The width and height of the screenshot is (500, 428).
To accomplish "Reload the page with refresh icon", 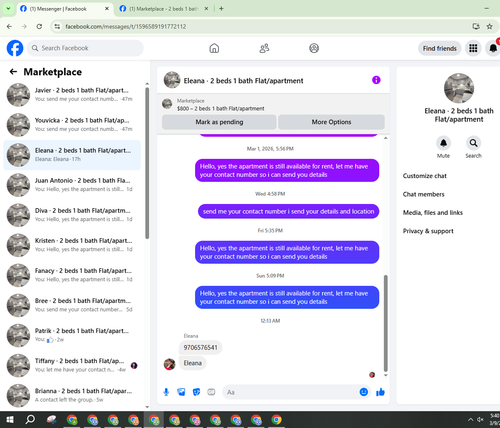I will (39, 26).
